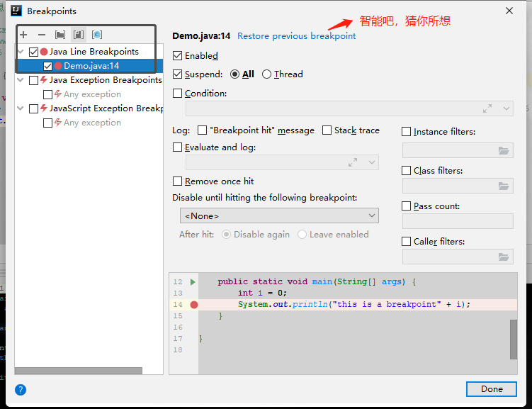Toggle Group by package toolbar icon
The image size is (532, 409).
(x=60, y=35)
